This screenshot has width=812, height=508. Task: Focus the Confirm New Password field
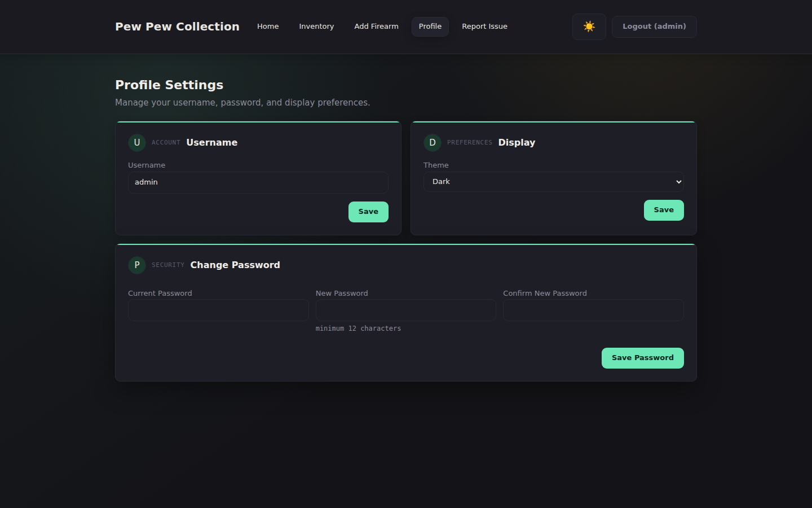click(x=593, y=310)
